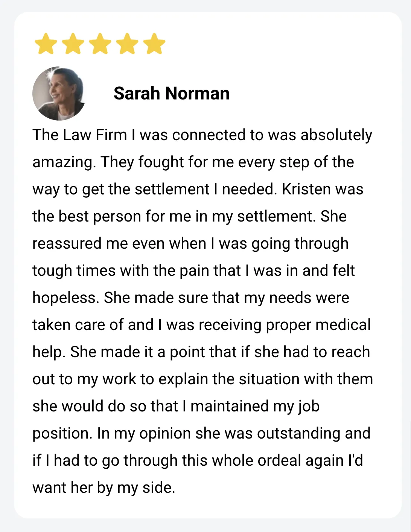Select the word 'hopeless' in the review
The image size is (411, 532).
pyautogui.click(x=66, y=298)
